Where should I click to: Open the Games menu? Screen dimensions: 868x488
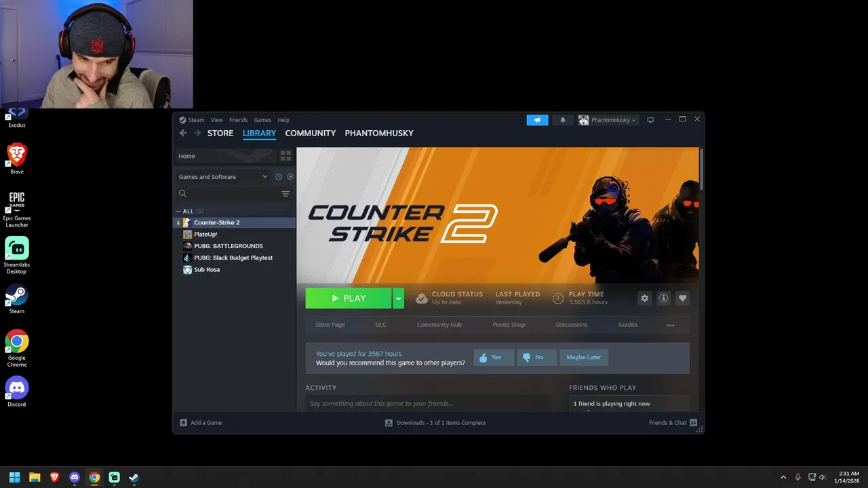point(262,120)
